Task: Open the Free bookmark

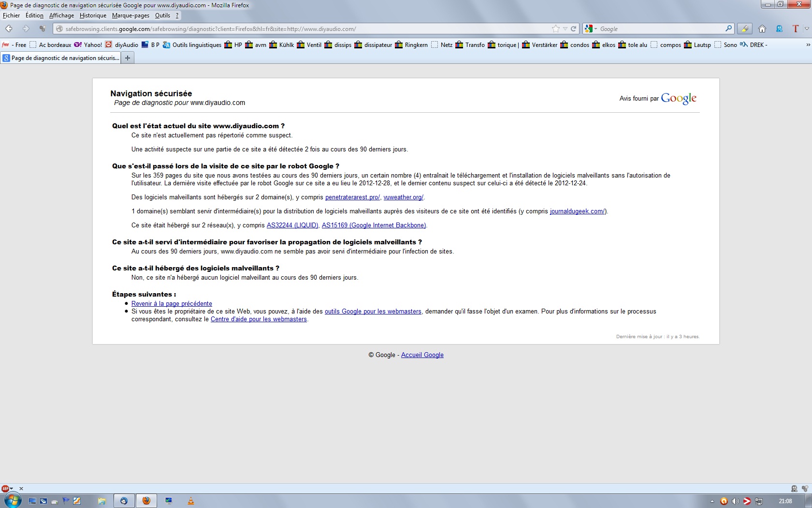Action: (x=14, y=45)
